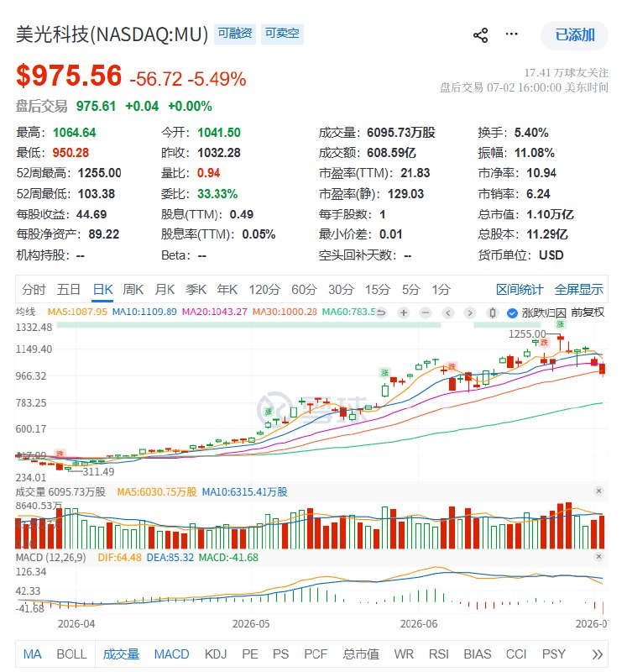Click the 总市值 value 1.10万亿
This screenshot has width=627, height=672.
point(550,214)
